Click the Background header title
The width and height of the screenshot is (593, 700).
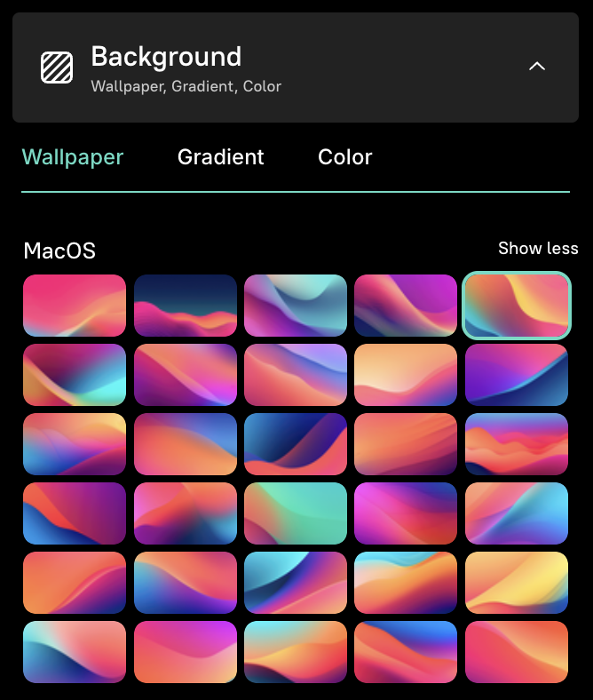pos(166,57)
